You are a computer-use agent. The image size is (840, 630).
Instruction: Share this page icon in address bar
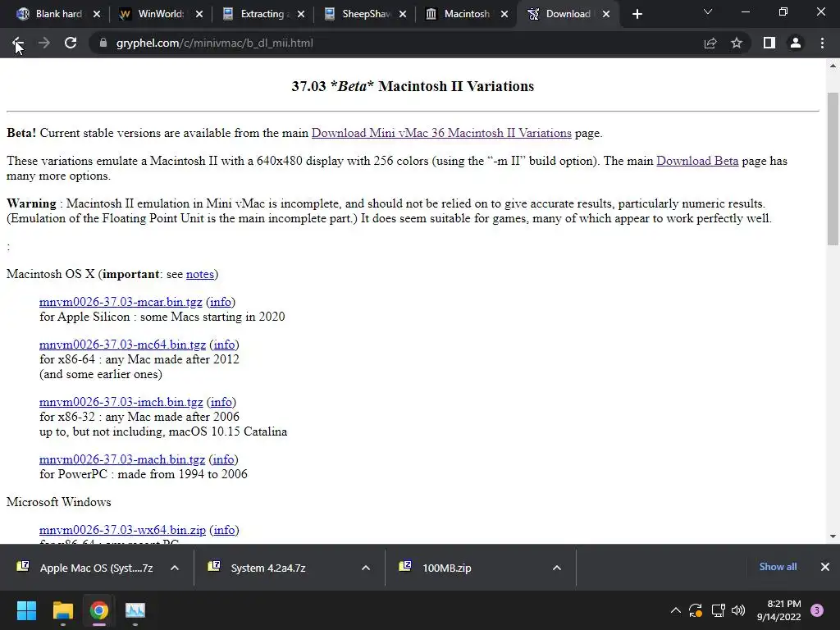pyautogui.click(x=710, y=43)
